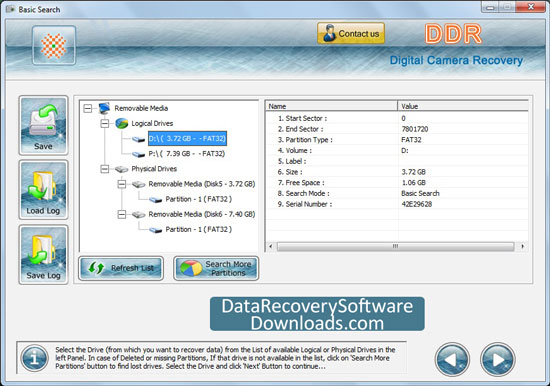Click the app icon in title bar
This screenshot has height=386, width=550.
[11, 9]
